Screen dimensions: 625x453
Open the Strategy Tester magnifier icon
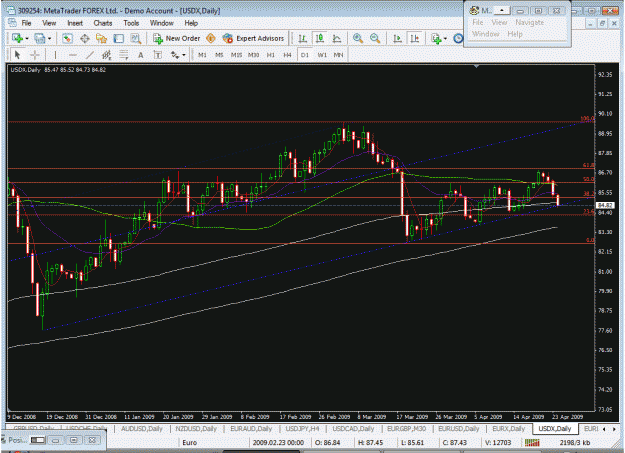136,39
